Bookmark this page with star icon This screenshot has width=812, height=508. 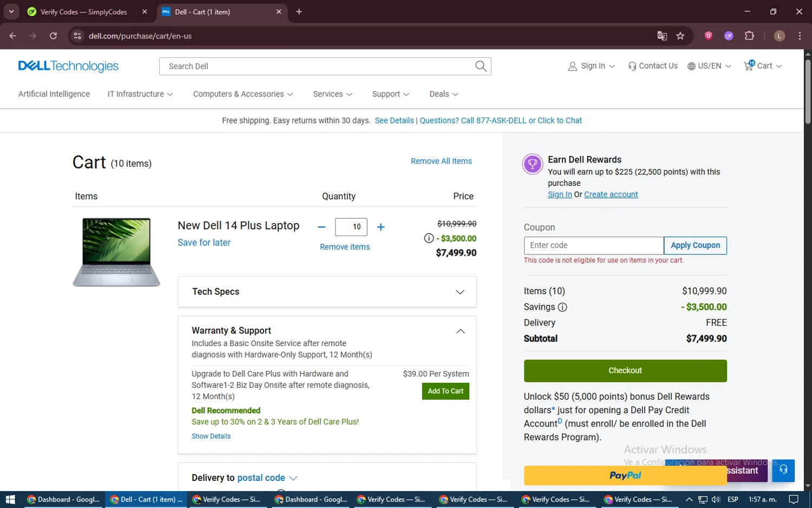tap(680, 36)
